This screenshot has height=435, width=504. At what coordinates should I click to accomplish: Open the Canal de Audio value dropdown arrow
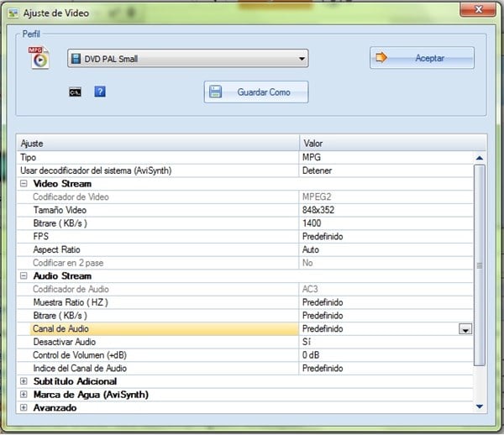[x=465, y=330]
